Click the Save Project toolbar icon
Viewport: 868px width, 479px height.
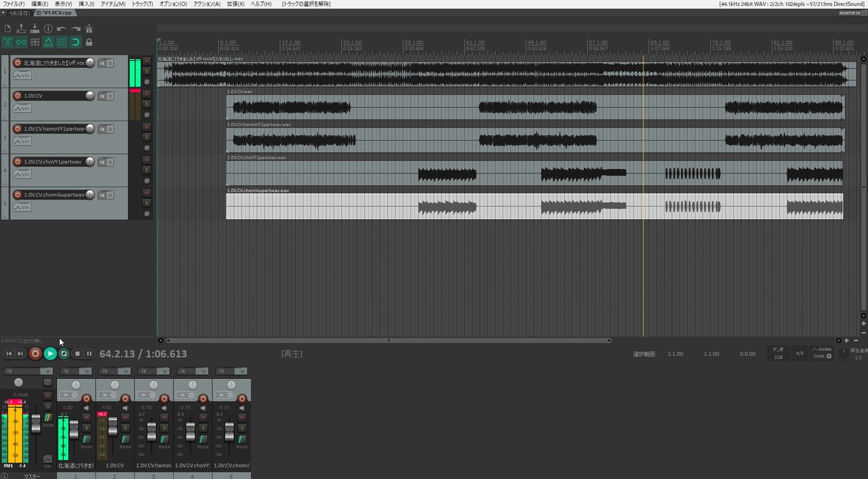click(35, 28)
